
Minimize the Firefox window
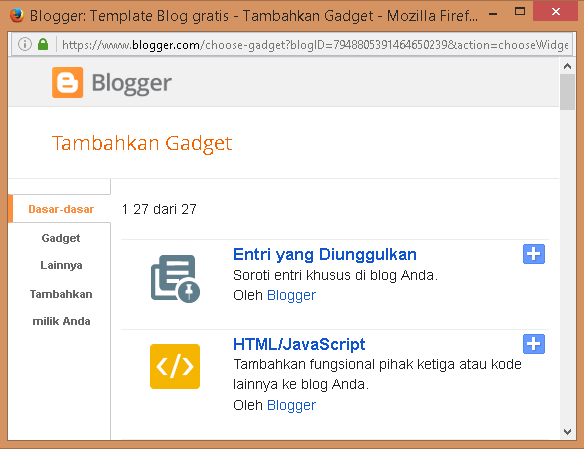pos(493,14)
